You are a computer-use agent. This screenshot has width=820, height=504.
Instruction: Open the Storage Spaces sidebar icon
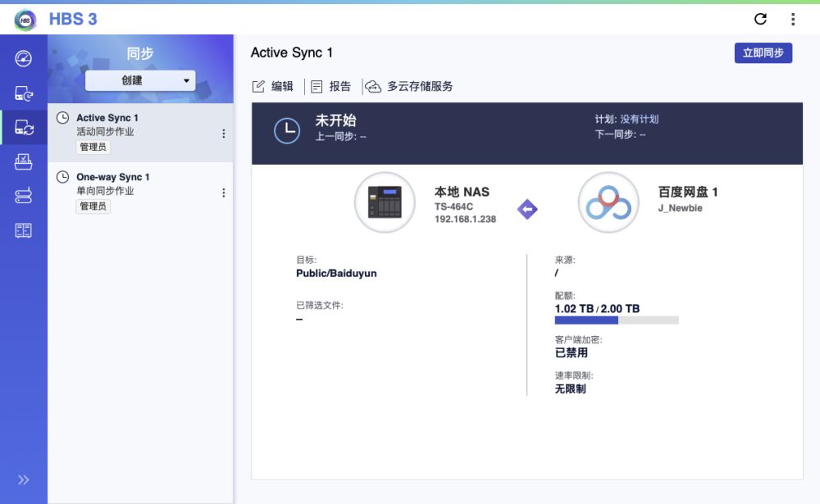pyautogui.click(x=23, y=196)
